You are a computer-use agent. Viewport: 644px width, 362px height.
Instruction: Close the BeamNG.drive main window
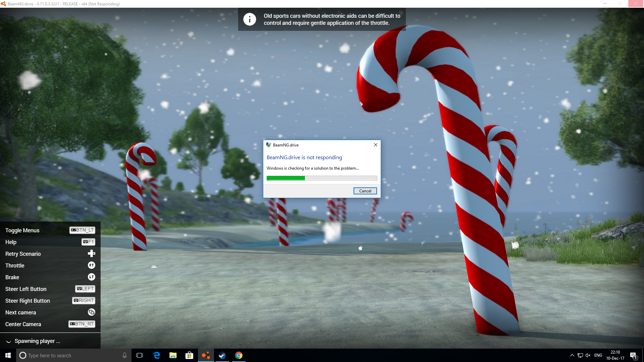click(x=636, y=4)
